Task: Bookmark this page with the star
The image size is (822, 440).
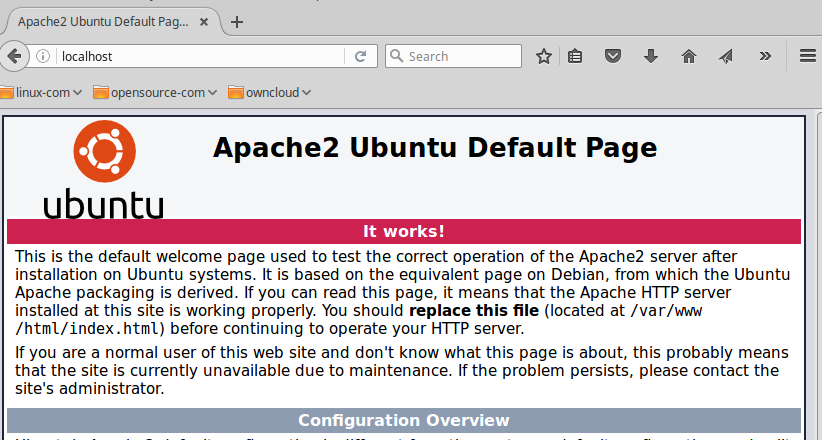Action: pyautogui.click(x=543, y=57)
